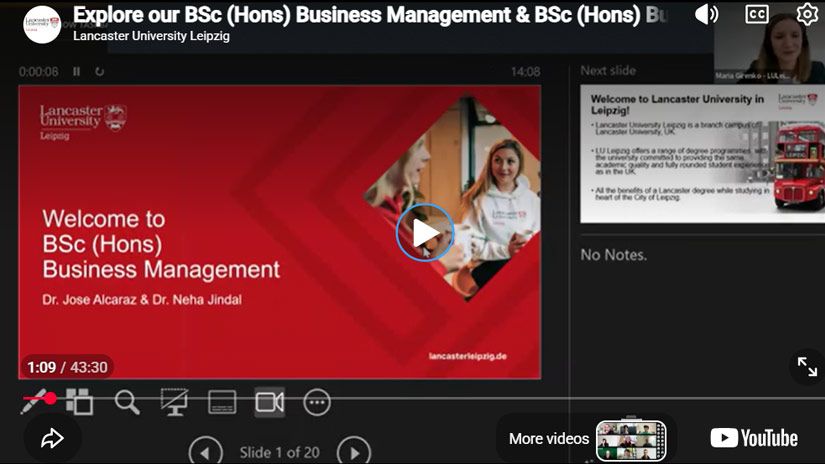Restart the presenter view timer
Screen dimensions: 825x464
tap(99, 71)
